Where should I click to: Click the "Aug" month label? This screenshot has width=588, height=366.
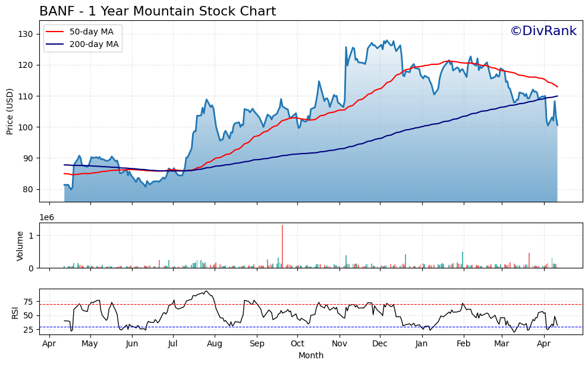[215, 343]
